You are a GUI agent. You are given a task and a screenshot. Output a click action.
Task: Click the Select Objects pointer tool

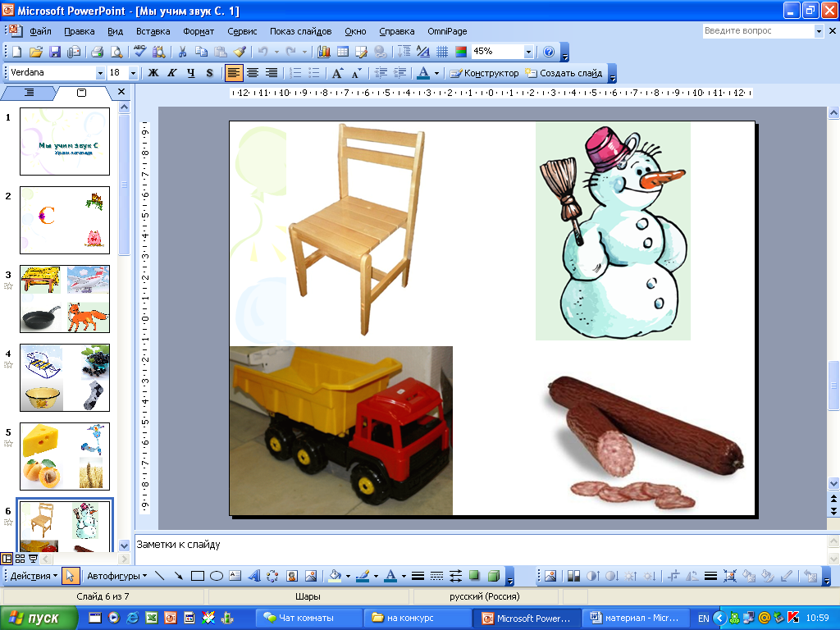tap(70, 576)
